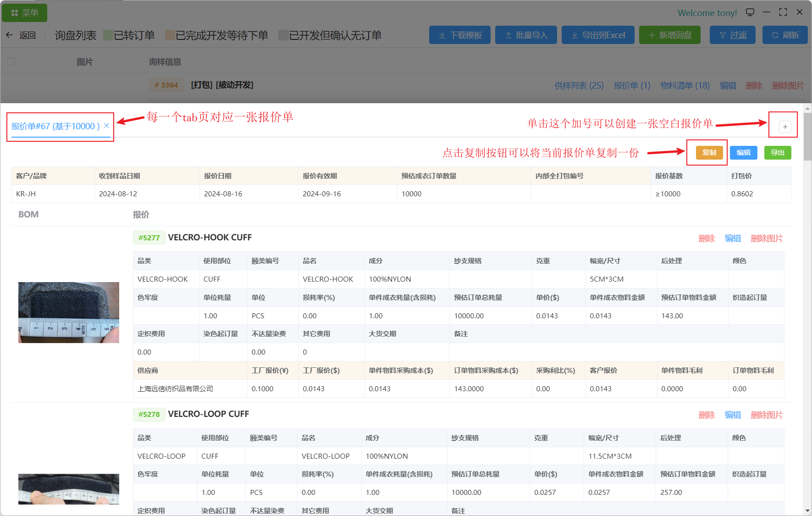Open the 过滤 filter button
812x516 pixels.
pyautogui.click(x=733, y=35)
